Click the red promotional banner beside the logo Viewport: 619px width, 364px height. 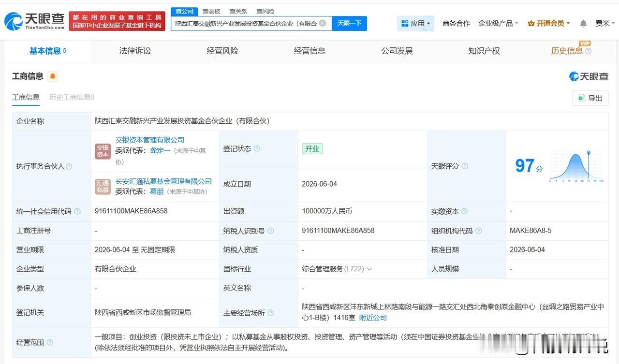(x=117, y=21)
